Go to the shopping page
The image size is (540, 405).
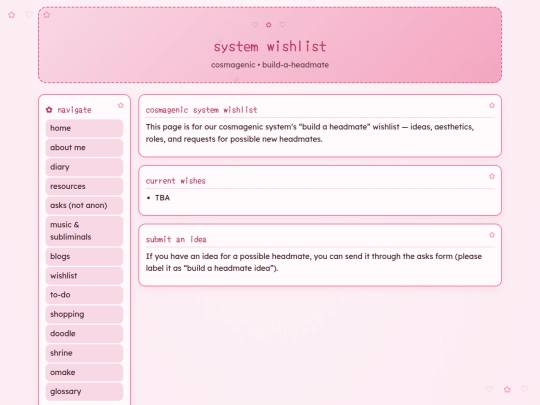pyautogui.click(x=84, y=314)
